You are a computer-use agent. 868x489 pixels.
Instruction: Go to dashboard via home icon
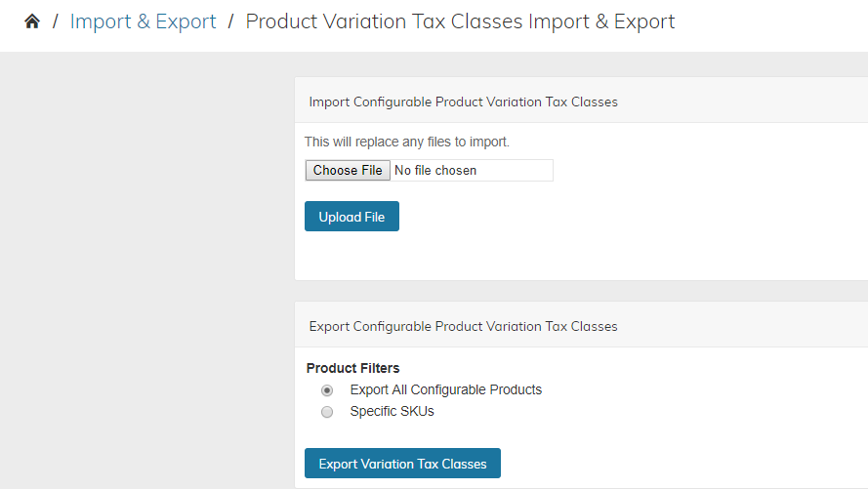(32, 21)
